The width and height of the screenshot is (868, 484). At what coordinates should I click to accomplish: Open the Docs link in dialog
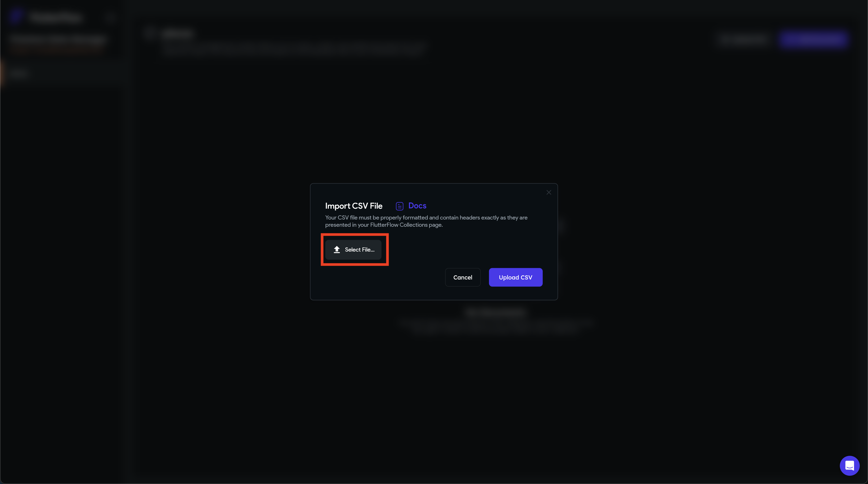(x=417, y=205)
